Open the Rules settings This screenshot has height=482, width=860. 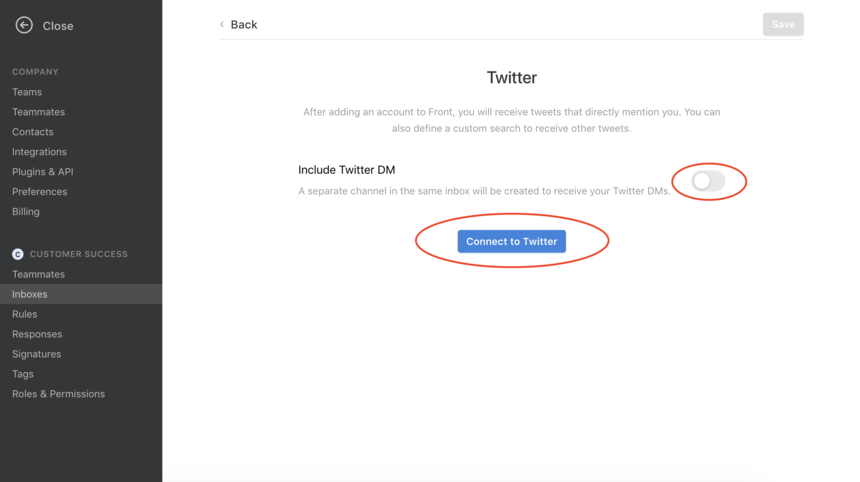click(x=25, y=314)
